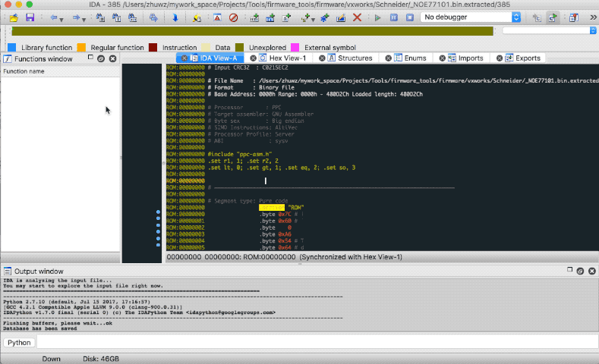Click the Regular function orange swatch
The height and width of the screenshot is (364, 599).
point(81,47)
